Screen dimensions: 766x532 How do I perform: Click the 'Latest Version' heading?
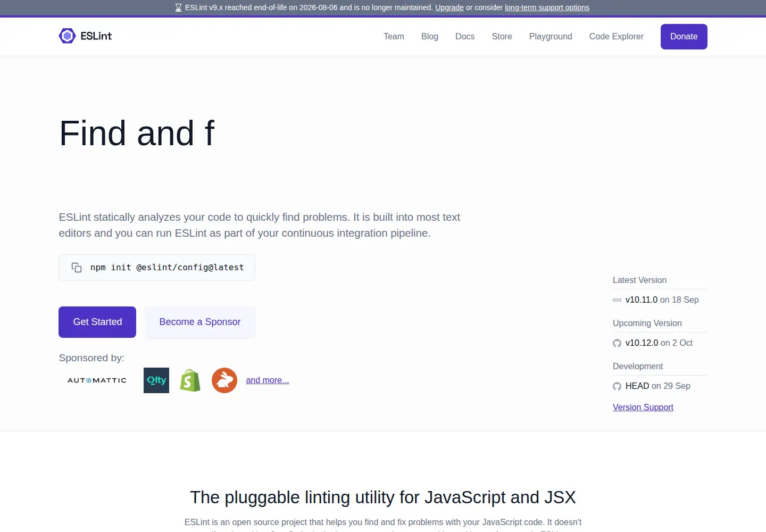click(639, 280)
